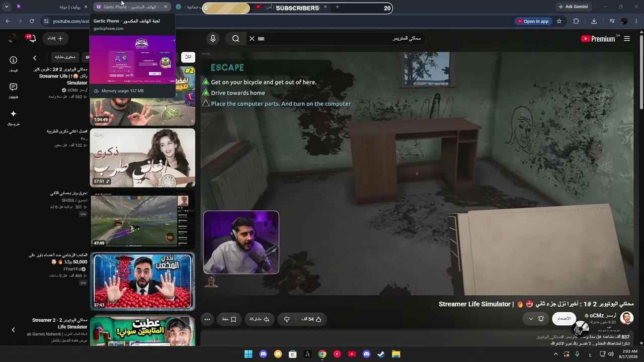Open the Chrome media control icon
The height and width of the screenshot is (362, 644).
(x=612, y=21)
